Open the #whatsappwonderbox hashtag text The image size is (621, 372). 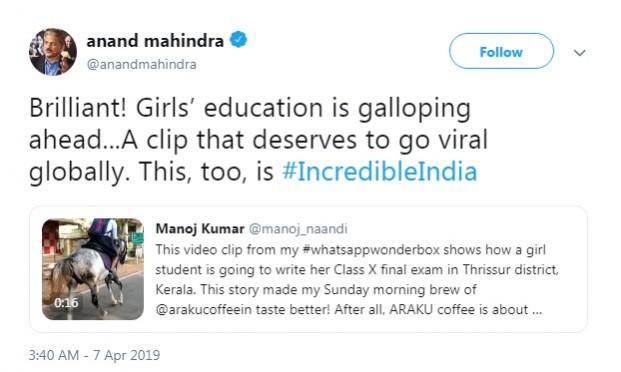coord(371,250)
